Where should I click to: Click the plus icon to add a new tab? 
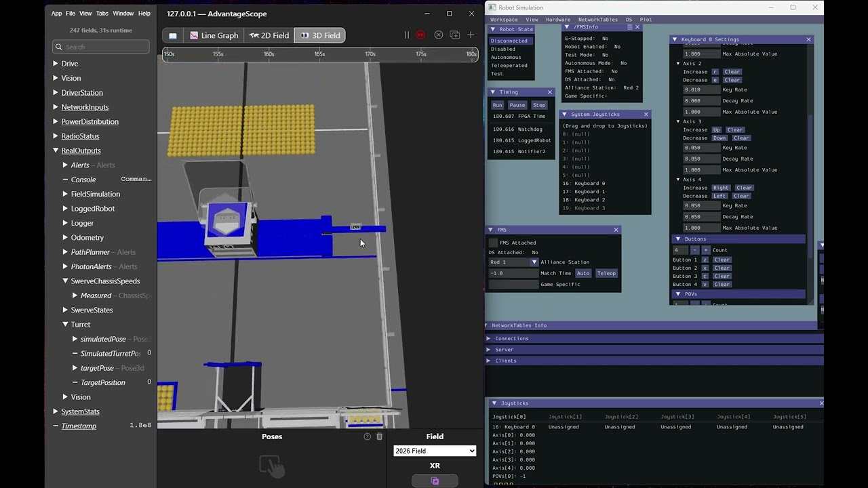471,35
